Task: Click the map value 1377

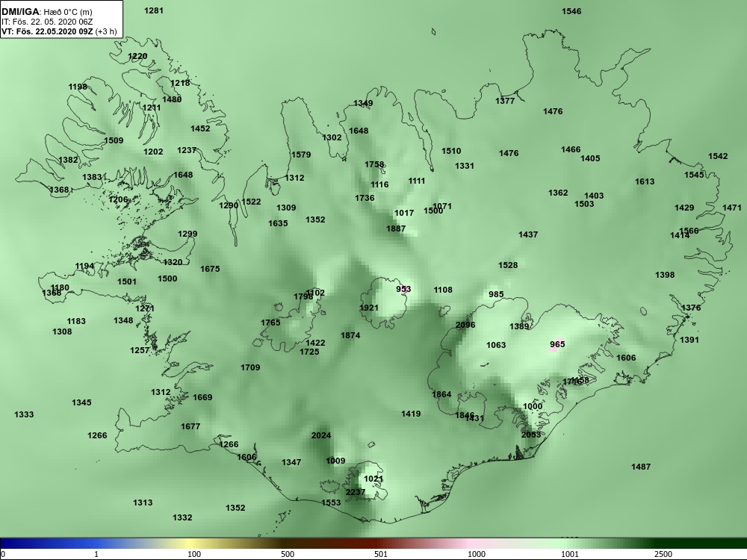Action: tap(504, 101)
